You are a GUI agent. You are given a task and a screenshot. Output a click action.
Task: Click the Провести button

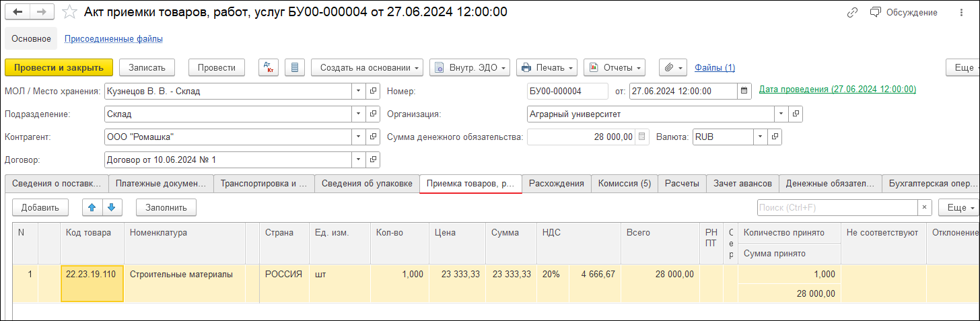[x=216, y=67]
